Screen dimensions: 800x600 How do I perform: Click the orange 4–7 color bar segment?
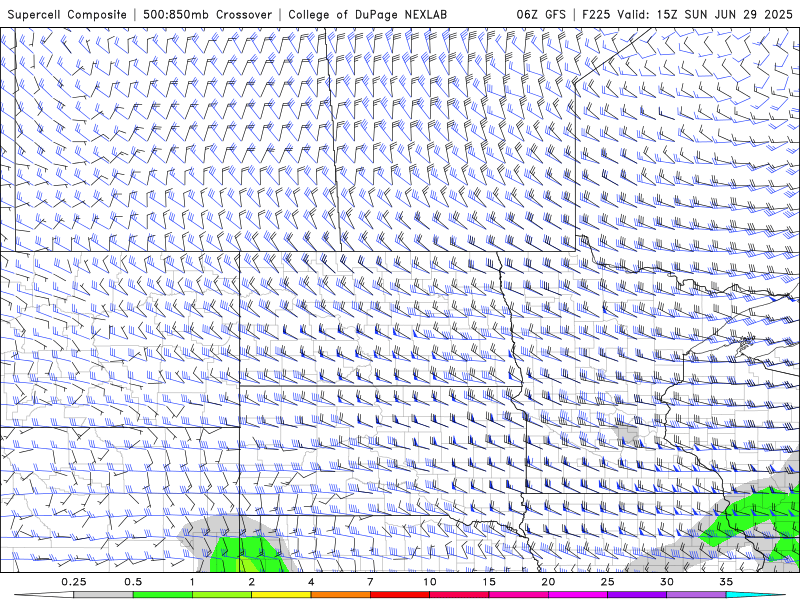pyautogui.click(x=340, y=595)
